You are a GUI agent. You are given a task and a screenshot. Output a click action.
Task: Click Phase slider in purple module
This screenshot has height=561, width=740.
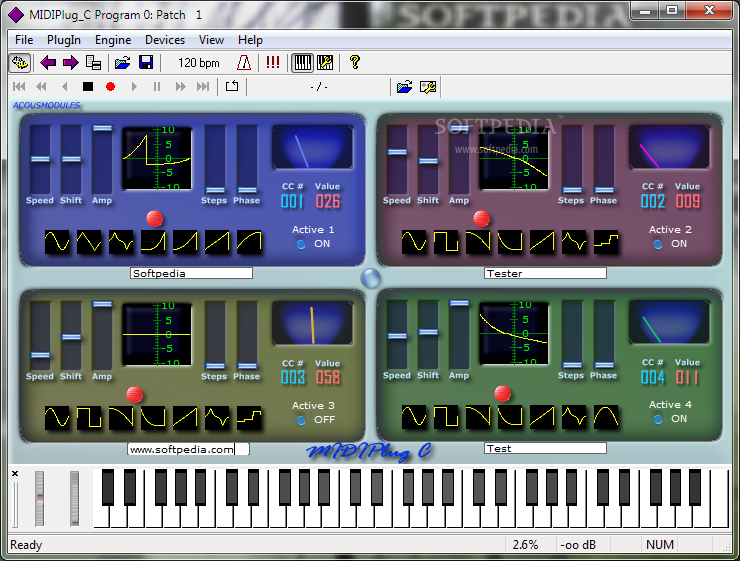pyautogui.click(x=604, y=159)
